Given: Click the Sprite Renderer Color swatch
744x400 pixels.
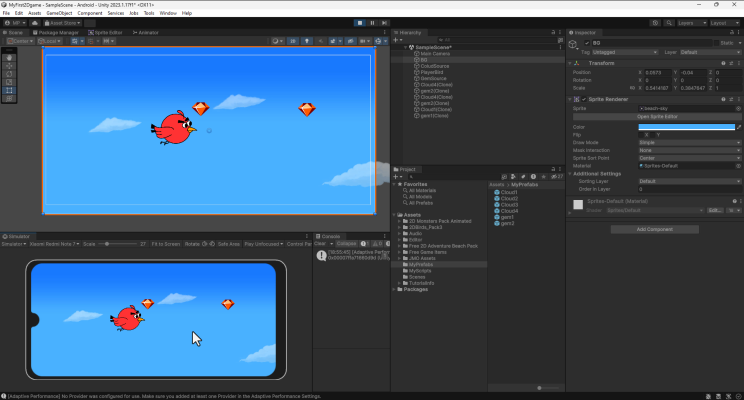Looking at the screenshot, I should point(685,128).
